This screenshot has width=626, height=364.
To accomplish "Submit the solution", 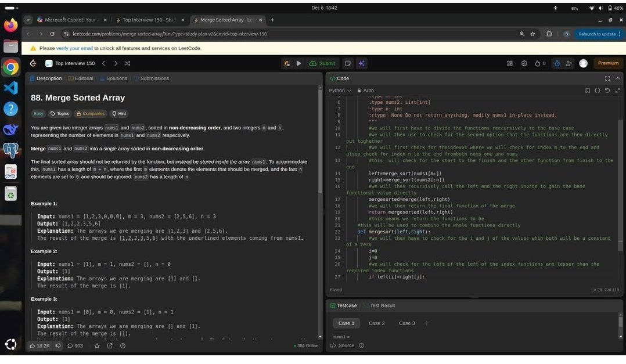I will 322,63.
